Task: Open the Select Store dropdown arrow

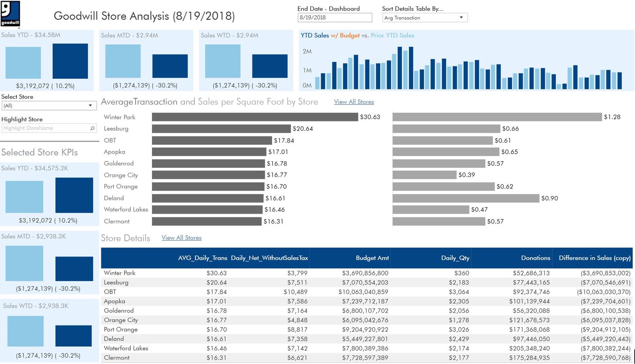Action: click(90, 105)
